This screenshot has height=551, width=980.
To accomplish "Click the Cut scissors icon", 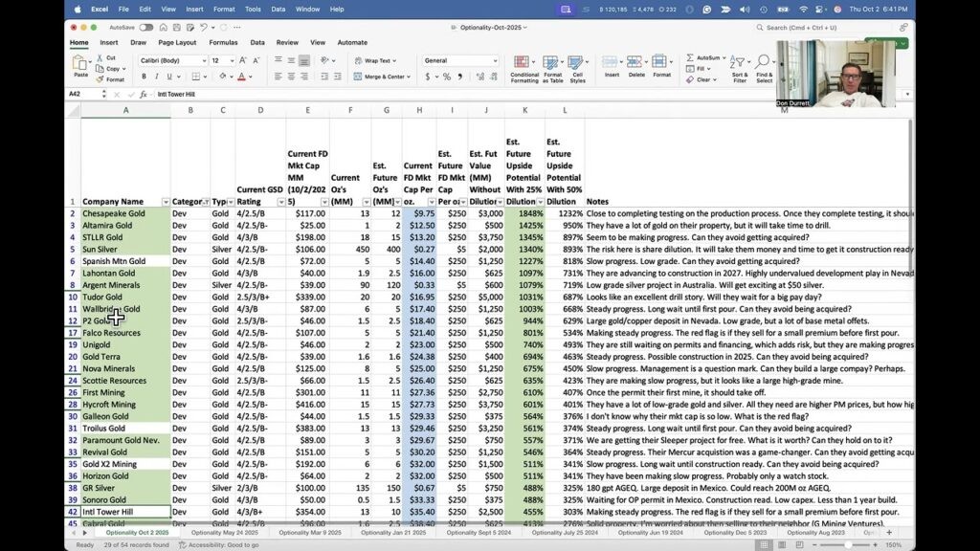I will click(100, 57).
